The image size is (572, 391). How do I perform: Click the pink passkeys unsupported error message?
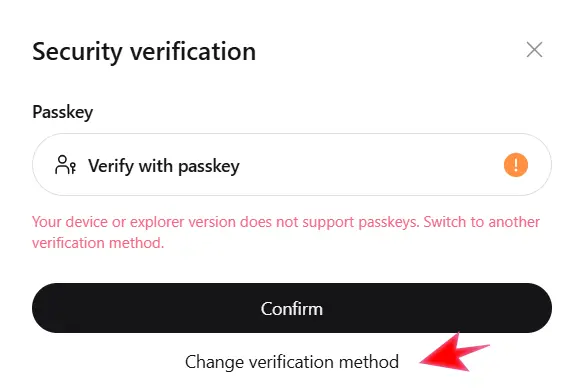point(286,232)
